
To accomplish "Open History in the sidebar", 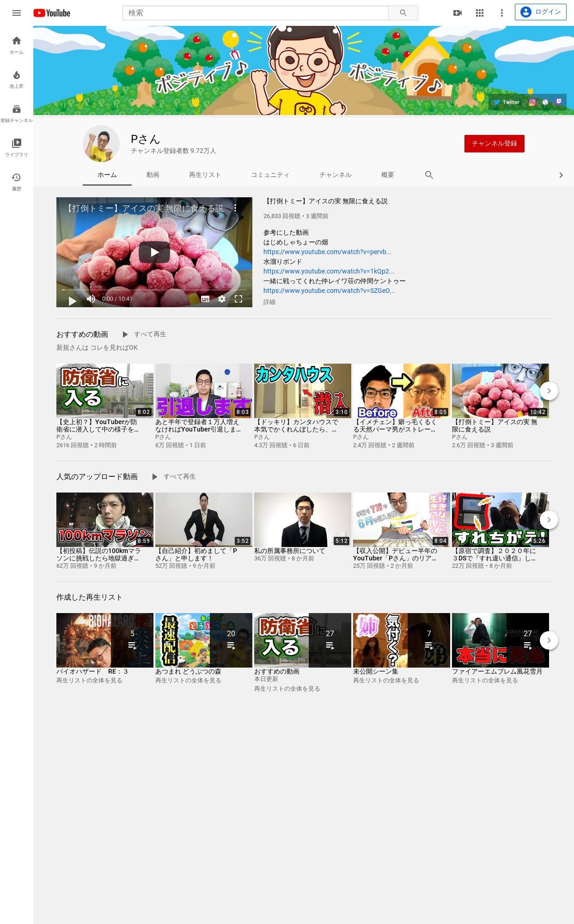I will point(17,182).
